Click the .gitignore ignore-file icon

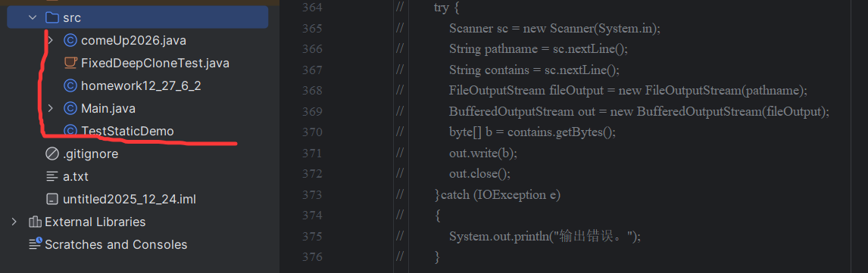[x=52, y=154]
